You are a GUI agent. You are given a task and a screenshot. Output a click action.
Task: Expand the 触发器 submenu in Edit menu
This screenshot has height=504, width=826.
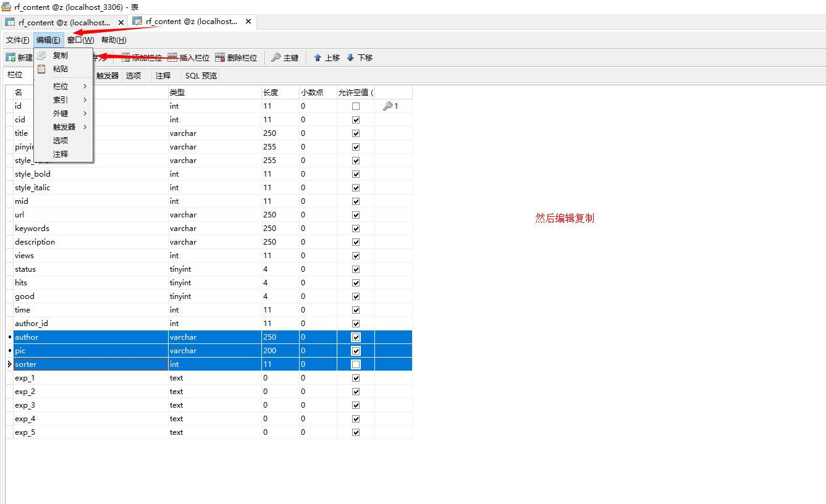[x=64, y=127]
